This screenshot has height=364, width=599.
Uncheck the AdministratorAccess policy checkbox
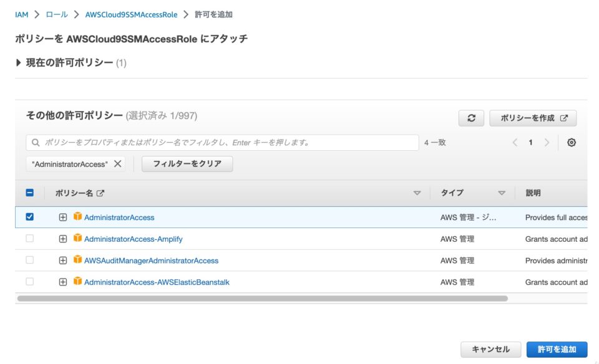coord(29,217)
